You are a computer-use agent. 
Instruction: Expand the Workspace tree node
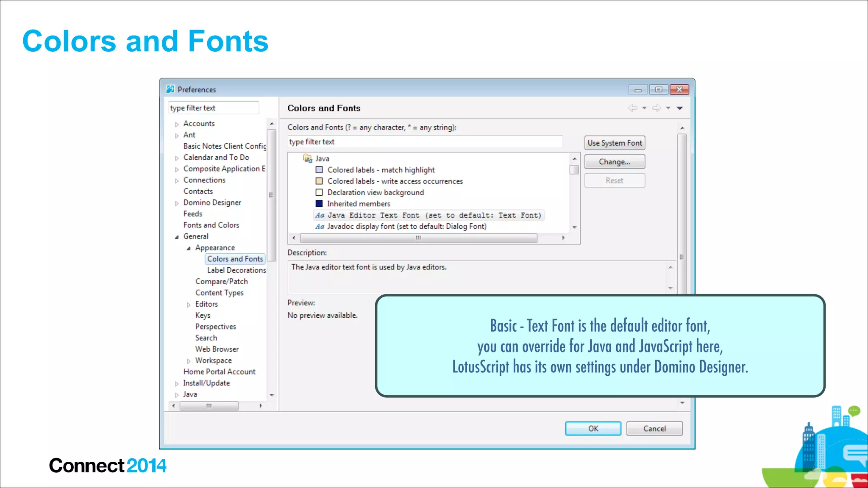(x=189, y=361)
